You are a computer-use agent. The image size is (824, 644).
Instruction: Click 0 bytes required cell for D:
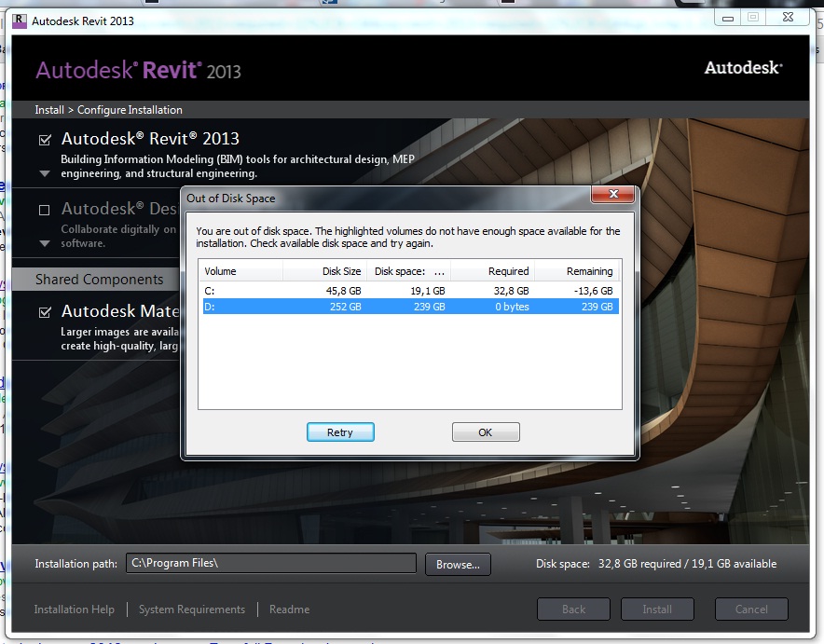click(512, 307)
